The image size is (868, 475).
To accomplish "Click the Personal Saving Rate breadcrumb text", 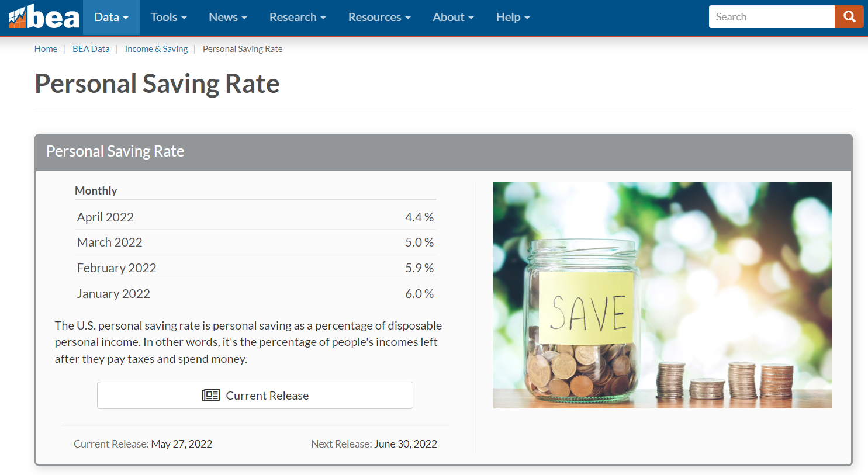I will [243, 49].
